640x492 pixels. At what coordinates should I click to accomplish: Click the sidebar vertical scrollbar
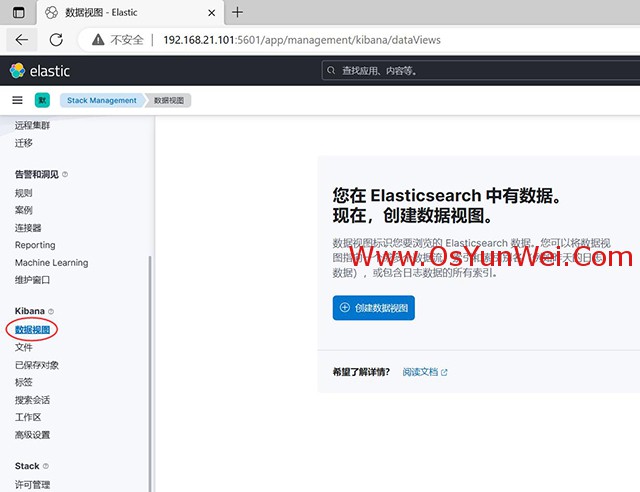point(150,374)
